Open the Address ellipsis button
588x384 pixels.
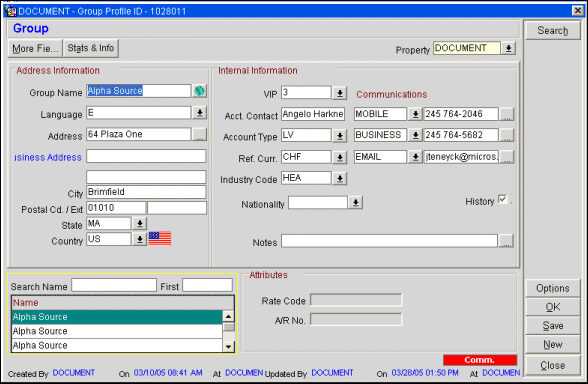pos(200,134)
